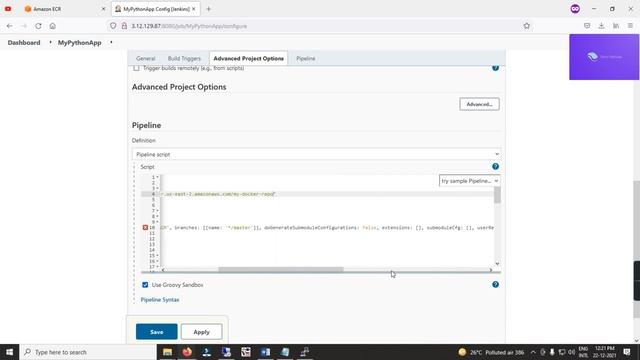Viewport: 640px width, 360px height.
Task: Open the browser downloads panel
Action: coord(601,26)
